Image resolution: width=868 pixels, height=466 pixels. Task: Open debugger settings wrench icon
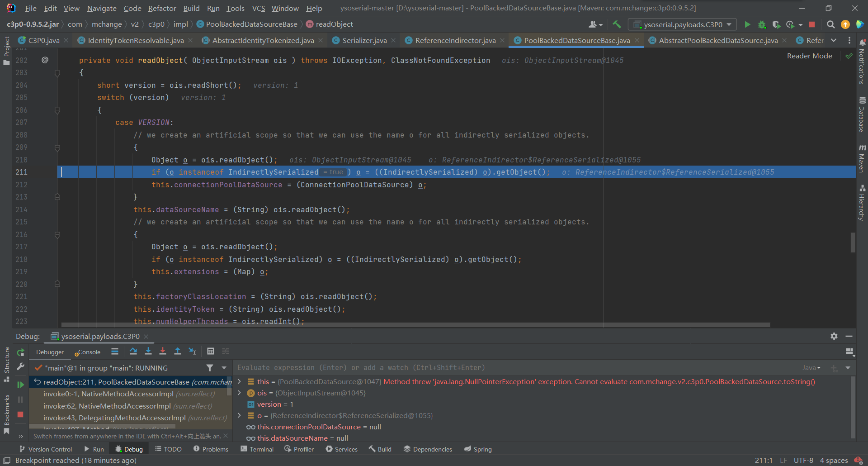[x=20, y=367]
